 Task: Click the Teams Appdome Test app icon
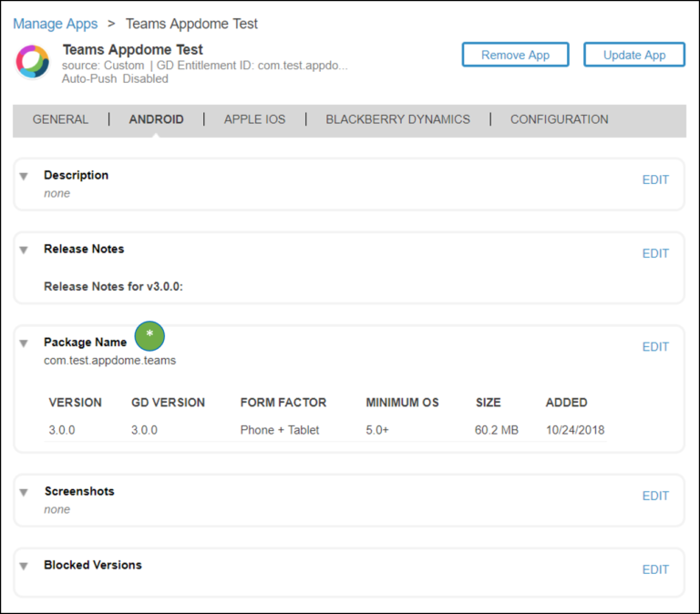click(33, 61)
